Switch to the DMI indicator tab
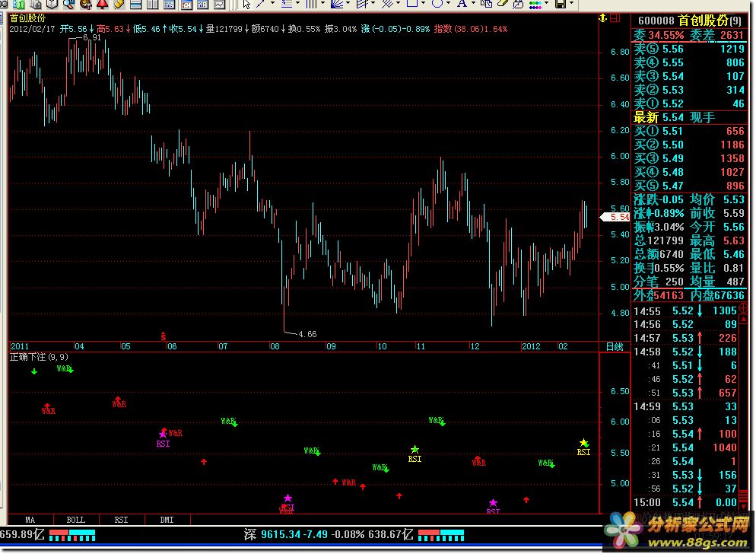Image resolution: width=756 pixels, height=554 pixels. [x=167, y=520]
